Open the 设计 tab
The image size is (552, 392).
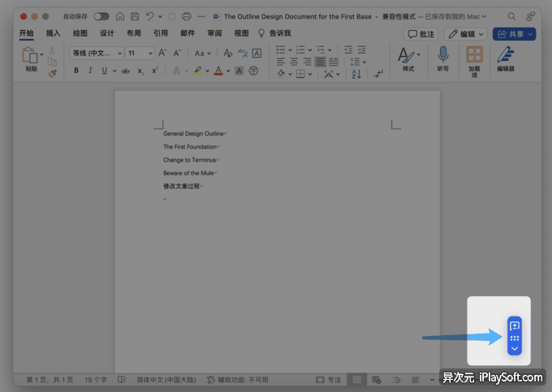106,33
